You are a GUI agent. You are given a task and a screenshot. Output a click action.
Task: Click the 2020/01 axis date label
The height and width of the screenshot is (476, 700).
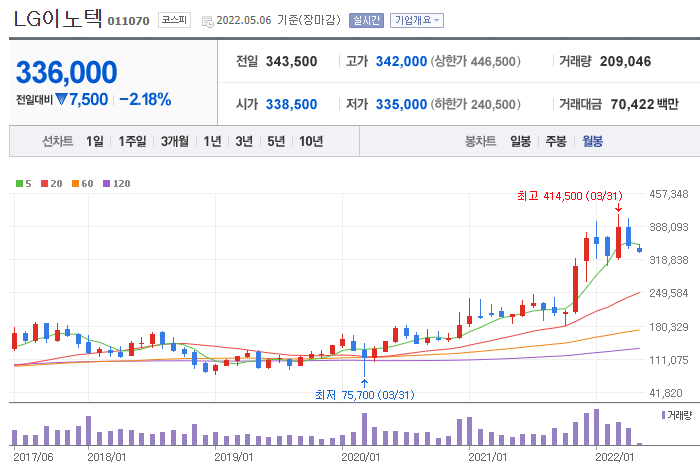coord(360,457)
